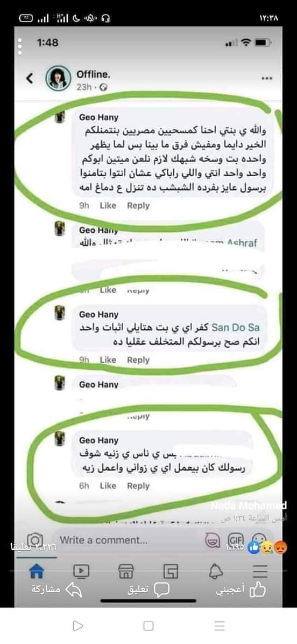
Task: Open the Offline. profile picture
Action: click(58, 78)
